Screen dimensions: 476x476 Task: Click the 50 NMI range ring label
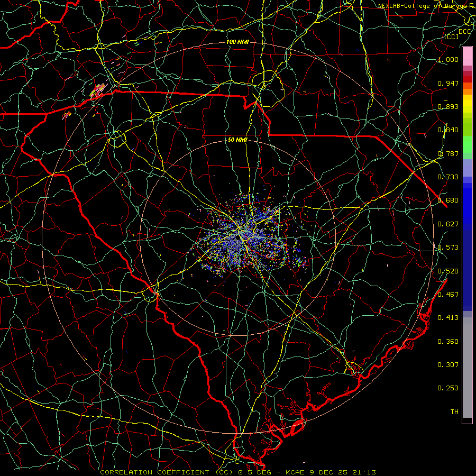[x=237, y=140]
